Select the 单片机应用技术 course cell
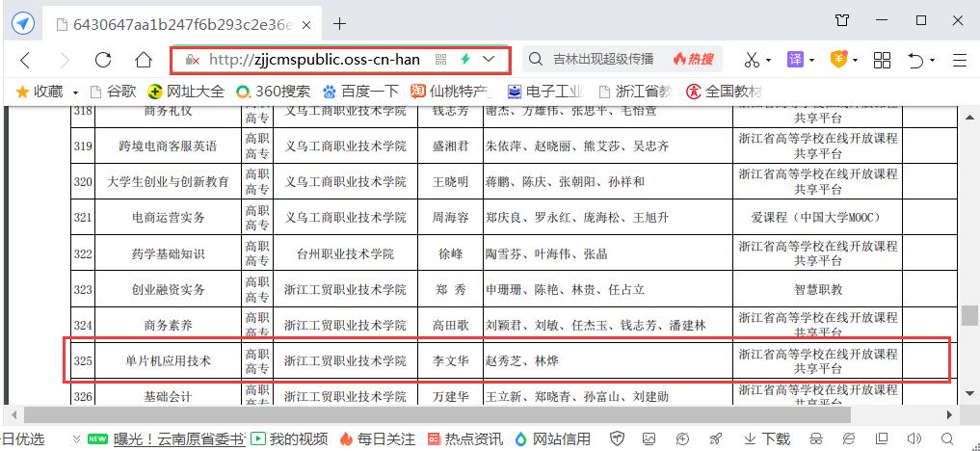980x451 pixels. (x=168, y=360)
